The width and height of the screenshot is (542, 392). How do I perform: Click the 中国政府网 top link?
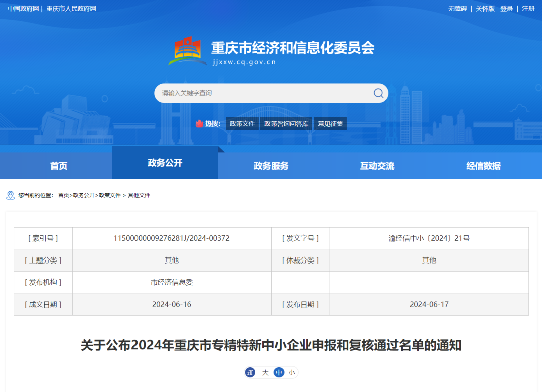[x=23, y=9]
